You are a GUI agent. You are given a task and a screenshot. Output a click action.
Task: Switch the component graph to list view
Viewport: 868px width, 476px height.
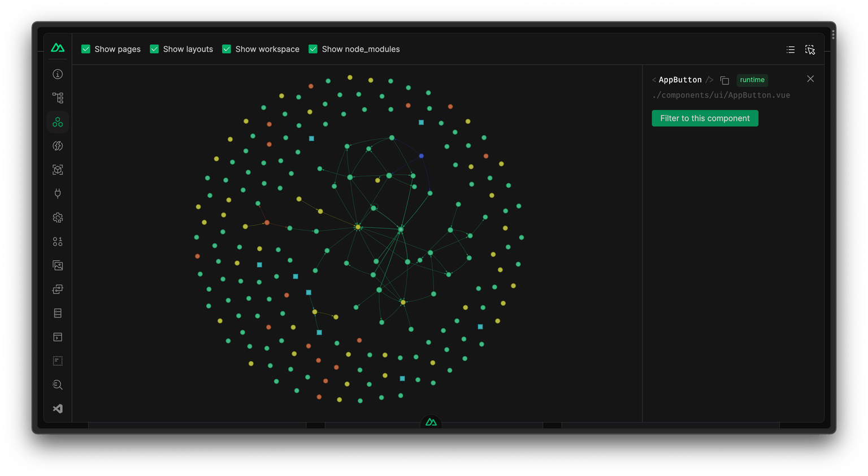click(x=790, y=50)
